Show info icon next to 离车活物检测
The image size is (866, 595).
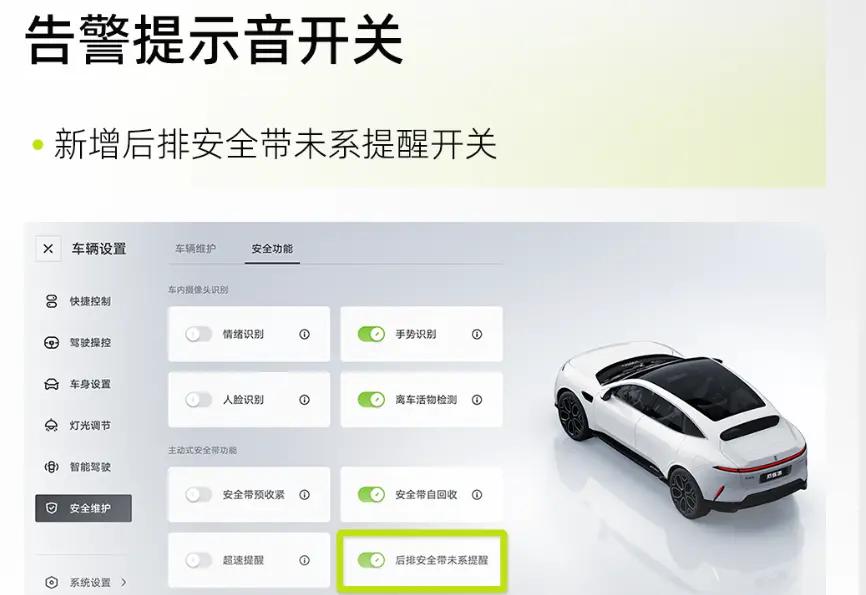tap(477, 399)
